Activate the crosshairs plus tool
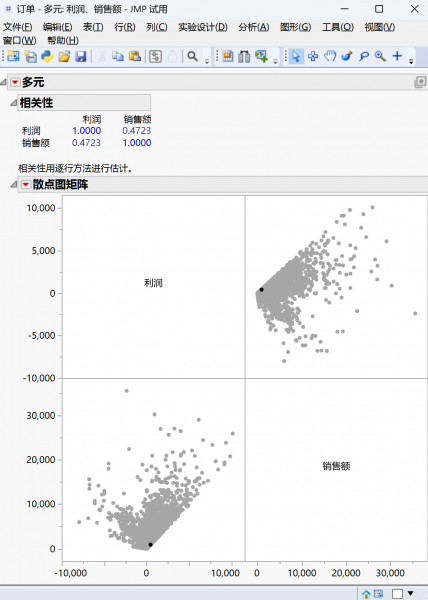The height and width of the screenshot is (600, 428). (x=397, y=56)
